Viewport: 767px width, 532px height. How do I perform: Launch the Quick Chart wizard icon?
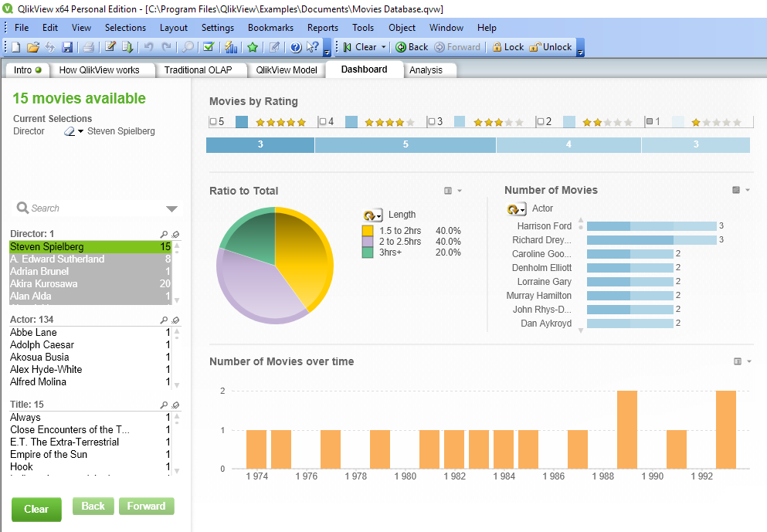coord(231,47)
